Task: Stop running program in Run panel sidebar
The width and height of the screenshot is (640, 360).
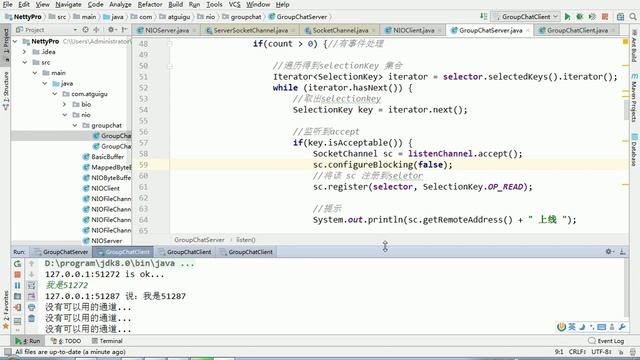Action: click(18, 275)
